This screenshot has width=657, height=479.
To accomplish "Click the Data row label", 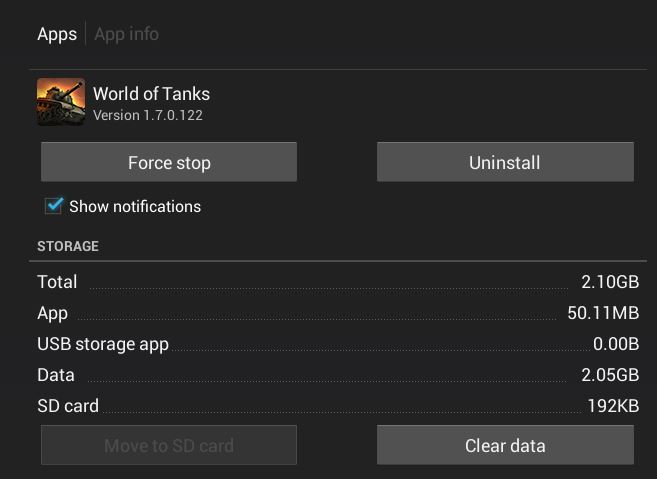I will (56, 375).
